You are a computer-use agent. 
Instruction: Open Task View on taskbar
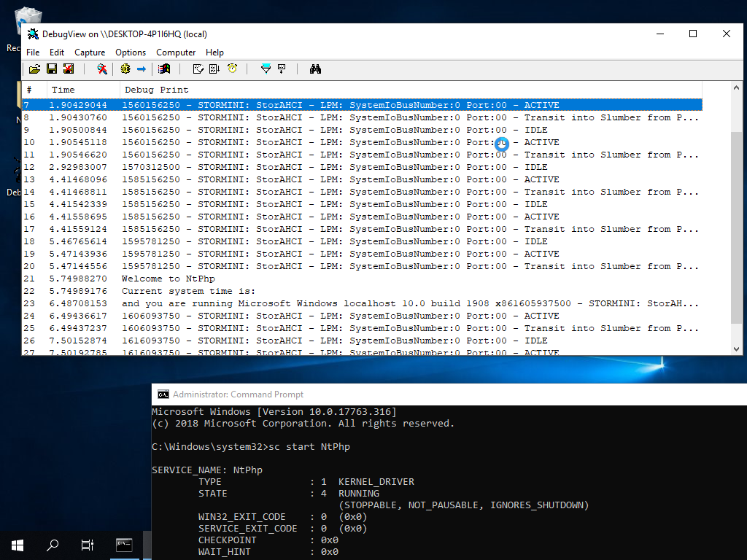tap(88, 545)
